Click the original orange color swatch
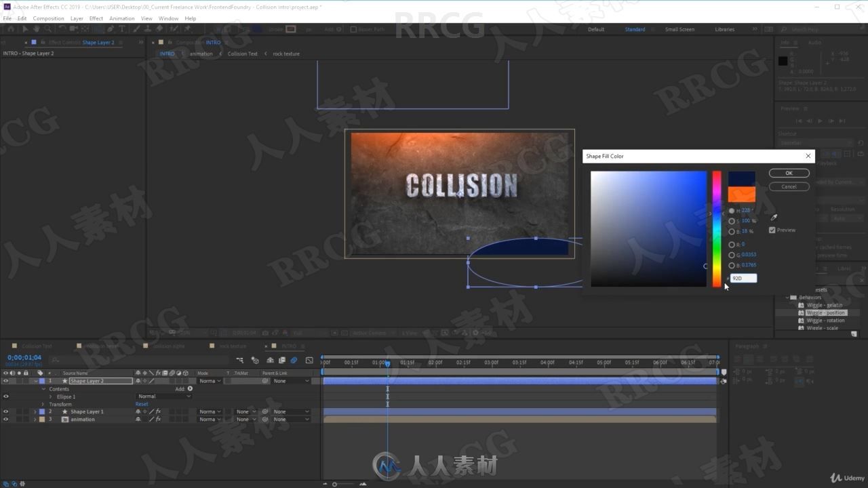 pos(741,195)
